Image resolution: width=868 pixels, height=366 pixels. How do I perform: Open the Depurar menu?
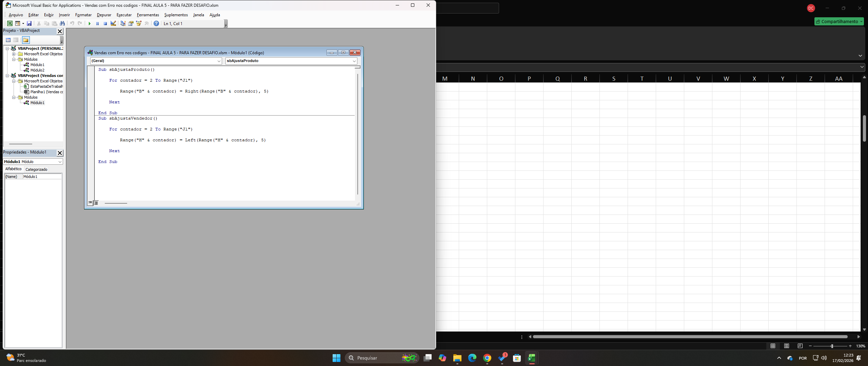pos(104,15)
